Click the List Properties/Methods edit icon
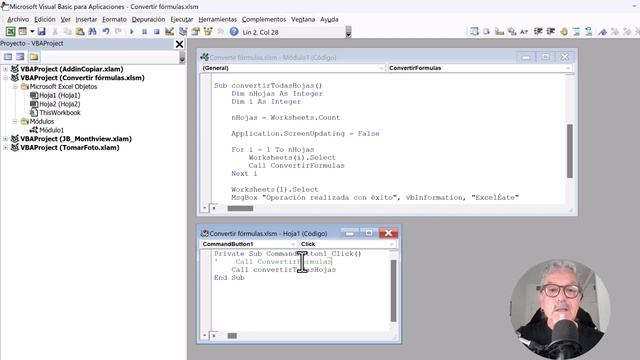Screen dimensions: 640x360 474,31
